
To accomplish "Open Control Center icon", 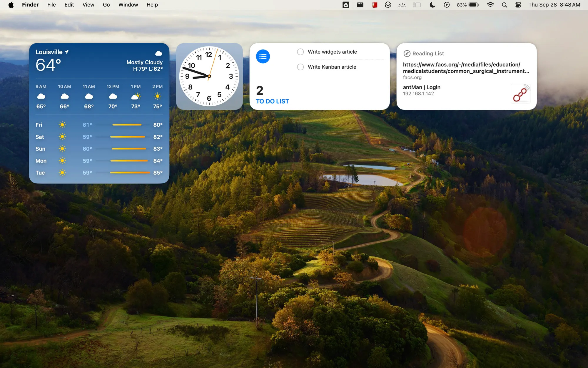I will pyautogui.click(x=518, y=5).
